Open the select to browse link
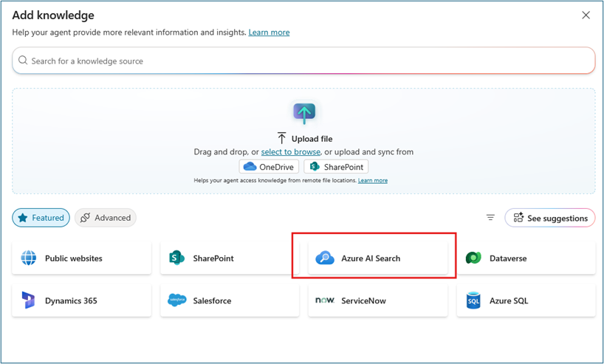The image size is (604, 364). point(290,152)
